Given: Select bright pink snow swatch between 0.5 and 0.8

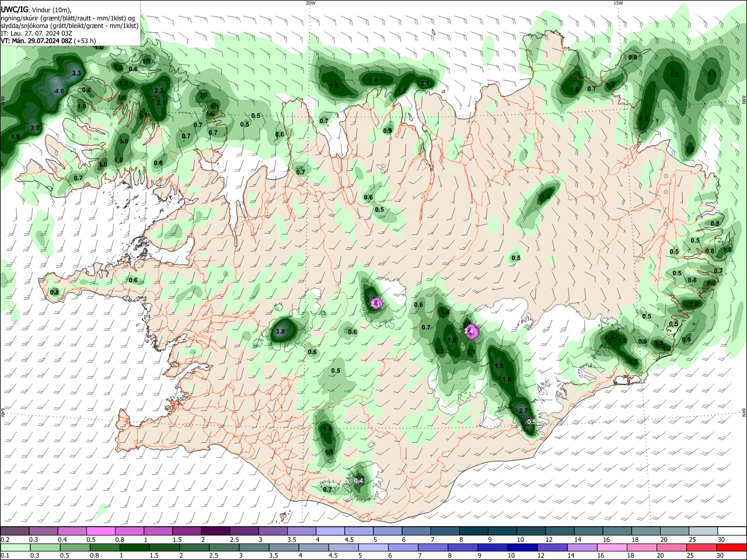Looking at the screenshot, I should click(x=100, y=531).
